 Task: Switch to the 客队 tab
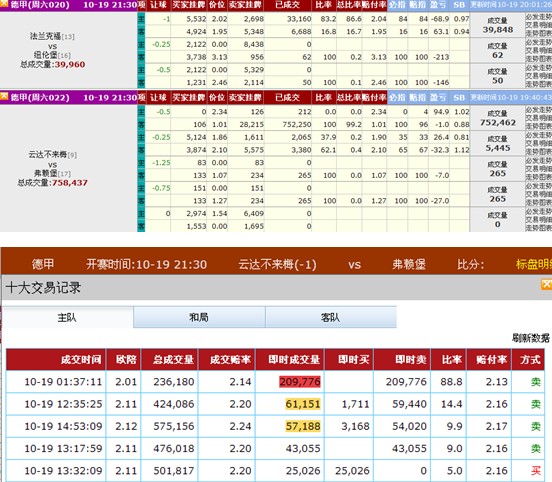coord(331,317)
